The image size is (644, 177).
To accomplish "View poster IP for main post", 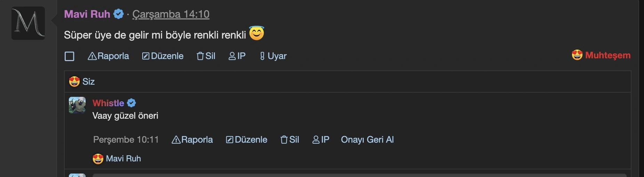I will (x=237, y=56).
